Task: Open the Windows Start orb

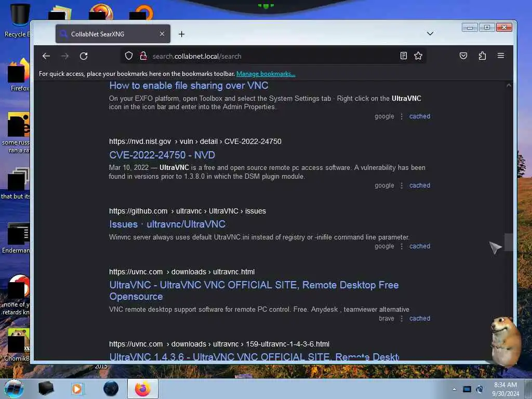Action: pos(14,389)
